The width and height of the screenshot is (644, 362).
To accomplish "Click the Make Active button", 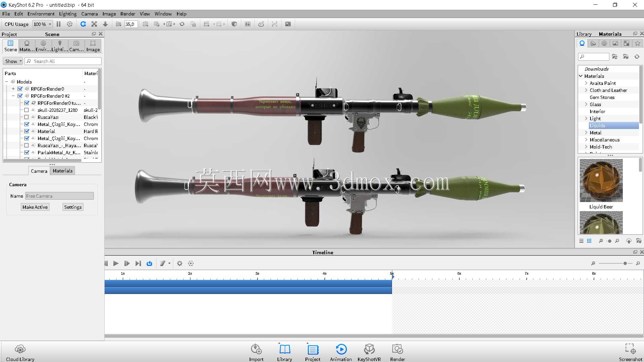I will 35,207.
